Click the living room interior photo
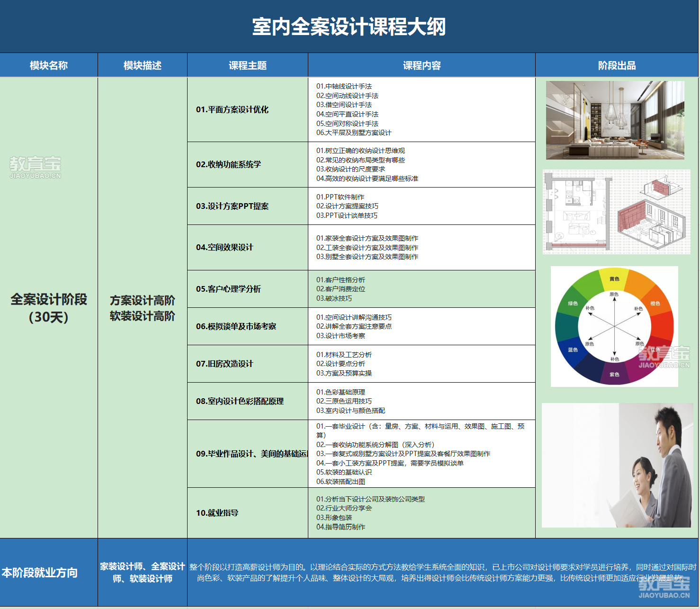Image resolution: width=700 pixels, height=609 pixels. point(615,120)
